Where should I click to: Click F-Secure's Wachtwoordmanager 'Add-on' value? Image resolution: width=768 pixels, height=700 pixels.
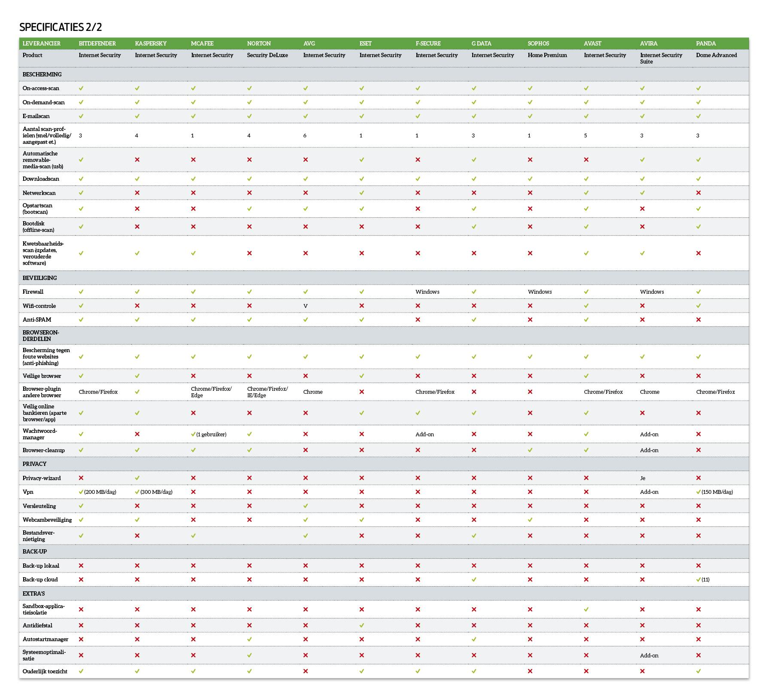[x=425, y=434]
